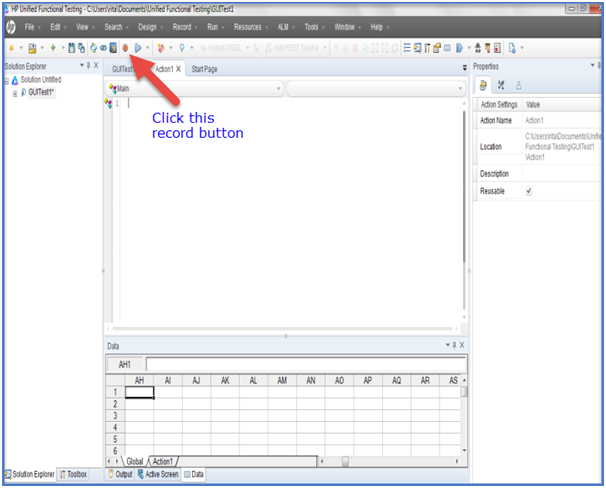Open dropdown arrow next to Run button
606x488 pixels.
147,48
